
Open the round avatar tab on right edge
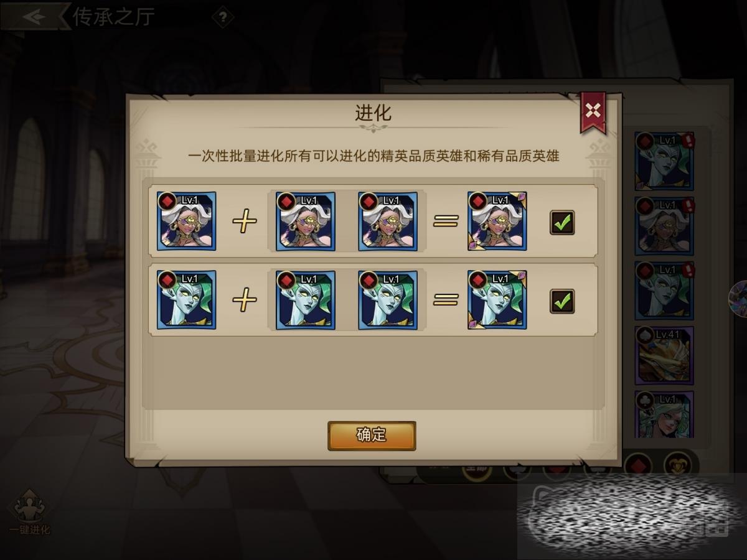(x=738, y=297)
